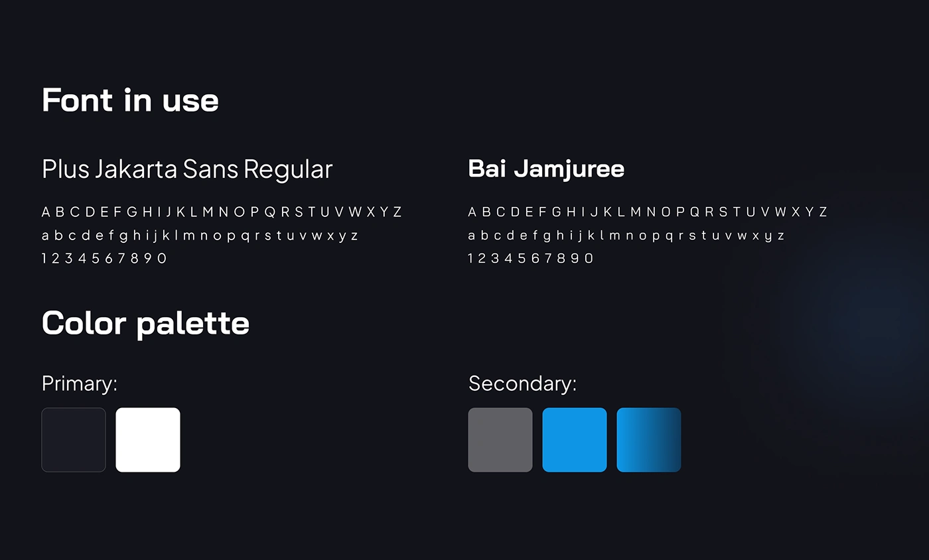Click letter A in Plus Jakarta uppercase row
The width and height of the screenshot is (929, 560).
[x=46, y=212]
